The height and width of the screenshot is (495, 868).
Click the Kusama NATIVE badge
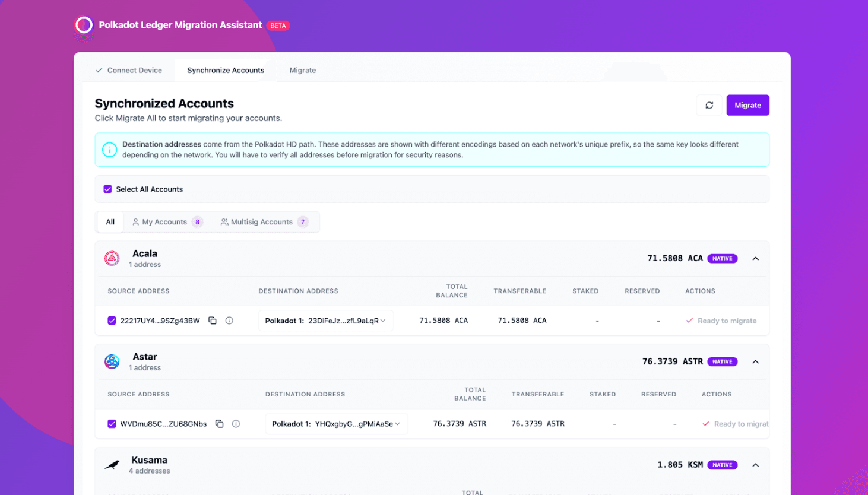[722, 465]
